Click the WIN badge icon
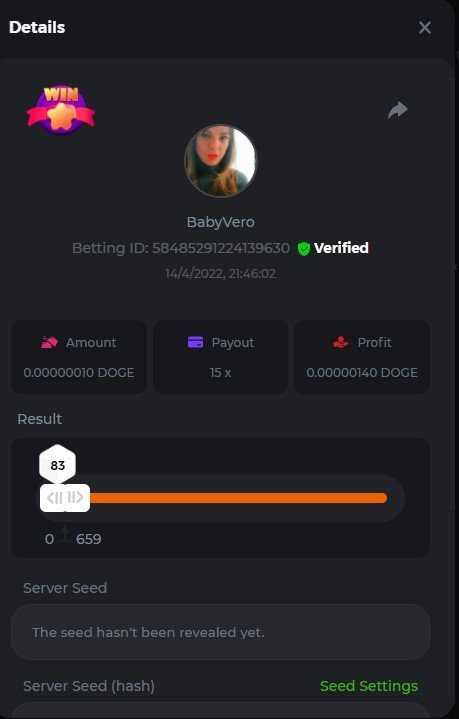This screenshot has width=459, height=719. coord(61,110)
